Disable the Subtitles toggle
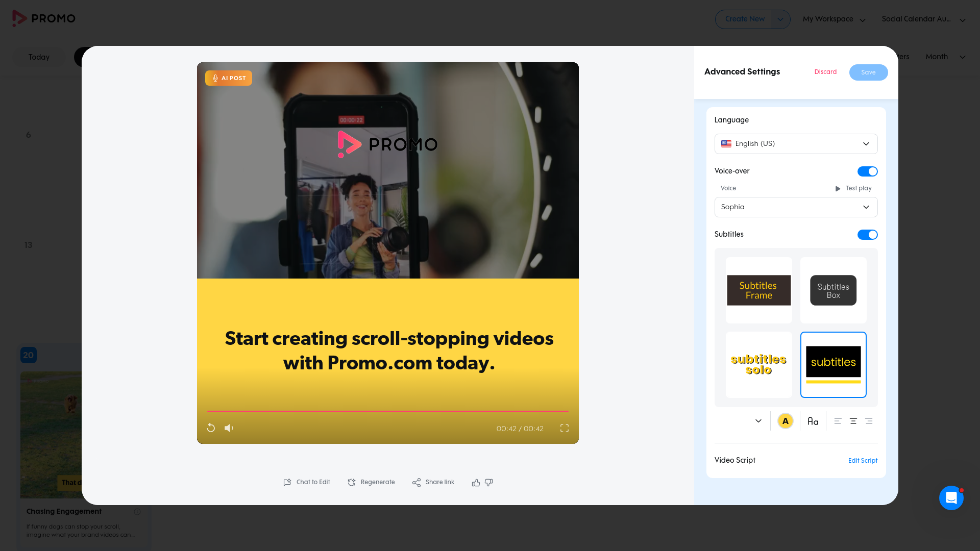The height and width of the screenshot is (551, 980). [867, 235]
